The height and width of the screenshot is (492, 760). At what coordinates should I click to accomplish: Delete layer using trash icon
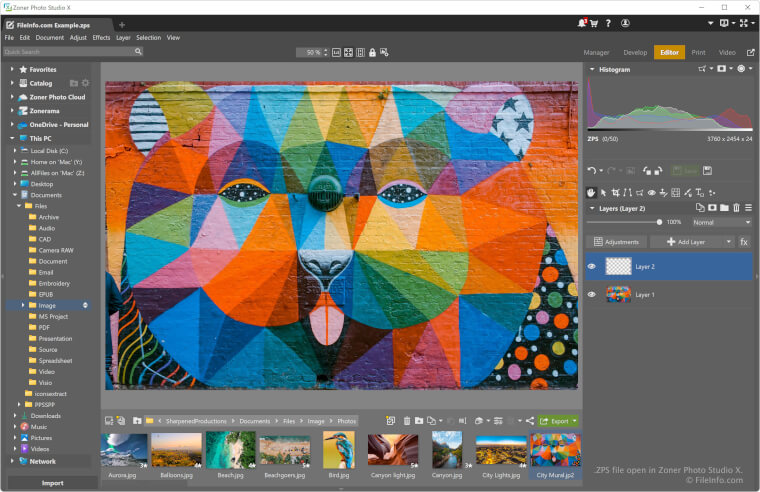point(736,208)
